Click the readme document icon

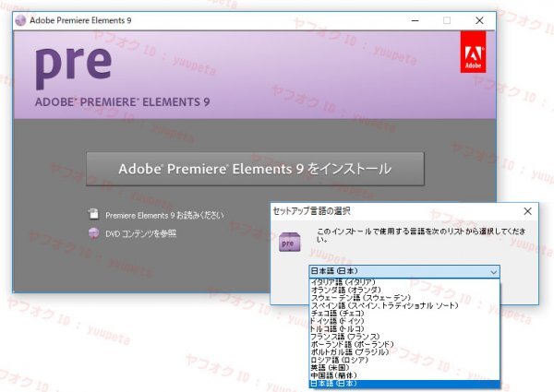[x=93, y=214]
